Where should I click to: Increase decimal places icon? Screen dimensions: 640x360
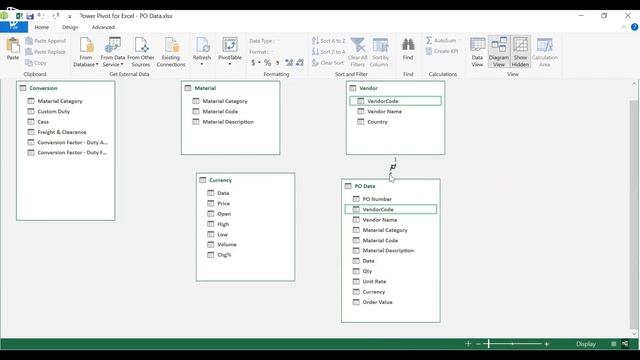[x=289, y=62]
